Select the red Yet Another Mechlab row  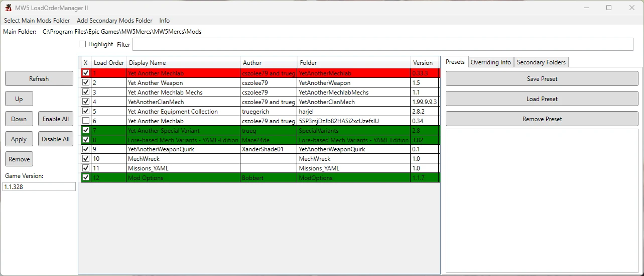[x=261, y=73]
